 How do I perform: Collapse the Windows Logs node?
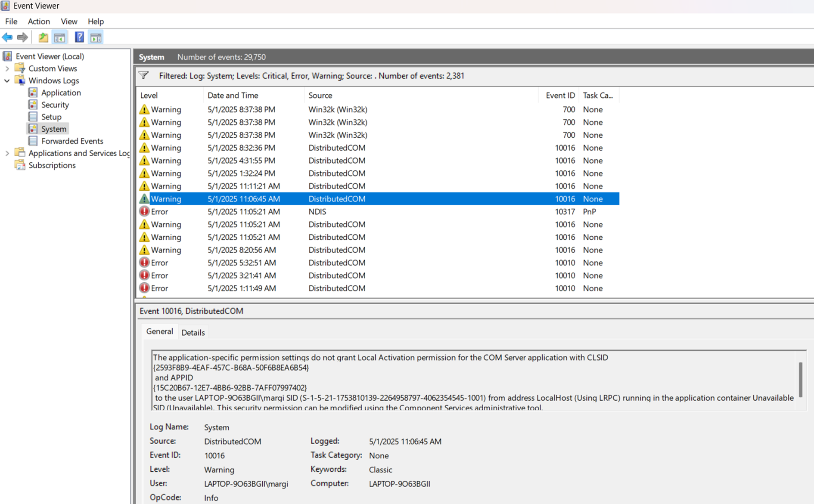pyautogui.click(x=7, y=80)
